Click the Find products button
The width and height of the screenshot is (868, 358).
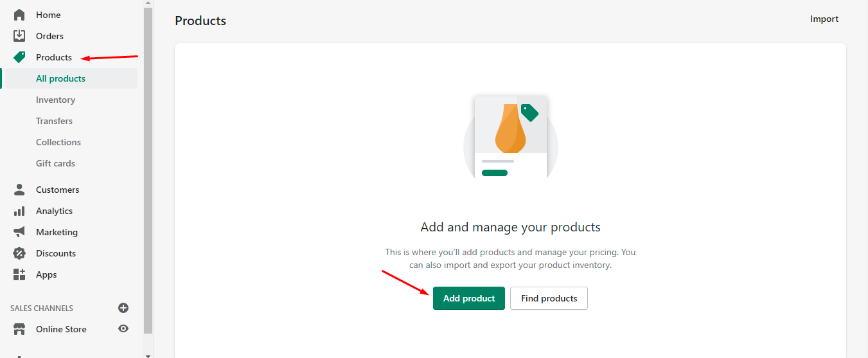click(x=549, y=298)
